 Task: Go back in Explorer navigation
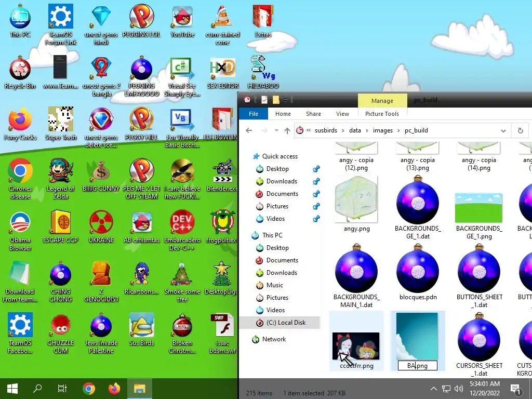(x=249, y=130)
